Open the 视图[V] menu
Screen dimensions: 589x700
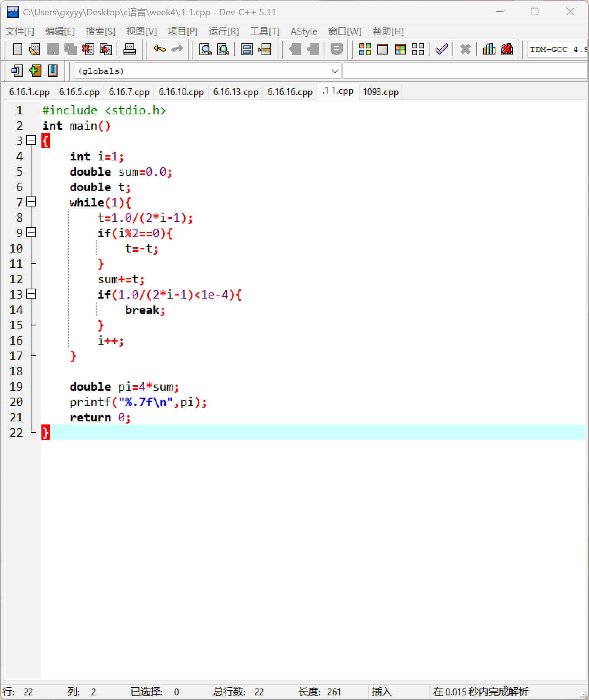click(141, 31)
